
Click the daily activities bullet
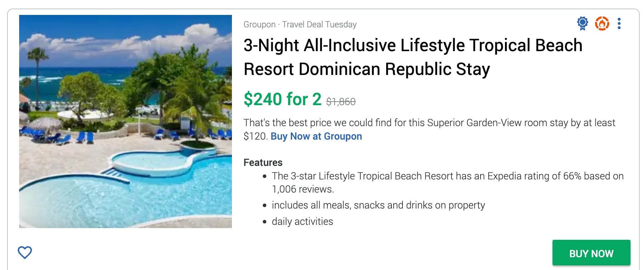[x=302, y=222]
